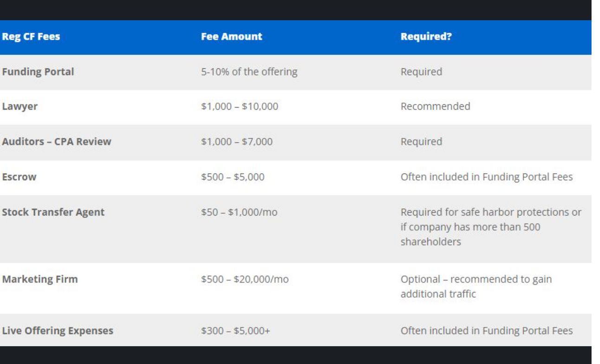Click the $300 – $5,000+ fee cell

[235, 331]
